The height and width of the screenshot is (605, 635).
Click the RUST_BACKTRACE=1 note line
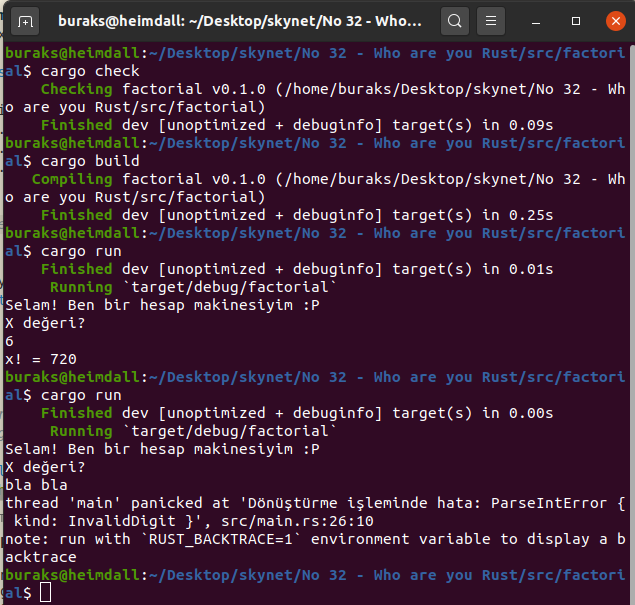[x=315, y=539]
